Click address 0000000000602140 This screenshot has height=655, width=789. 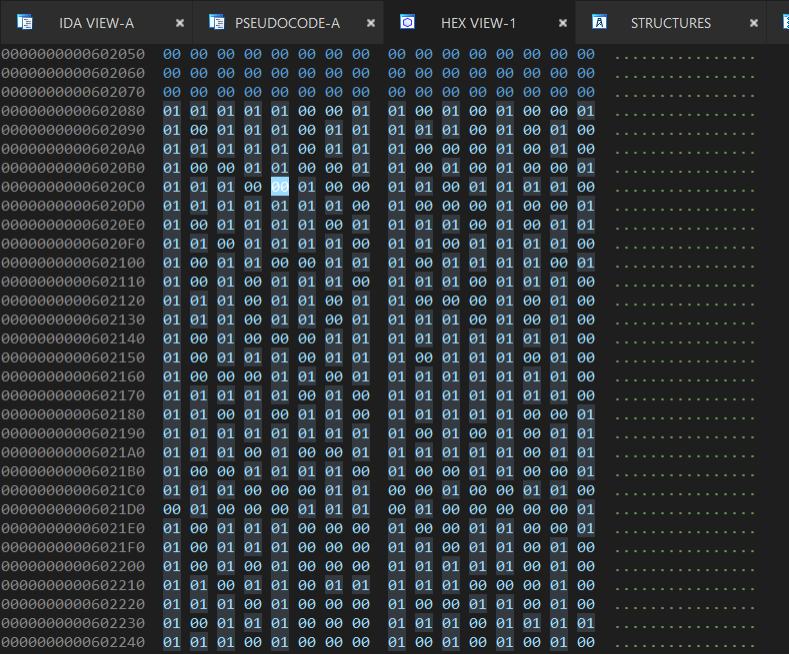tap(73, 339)
